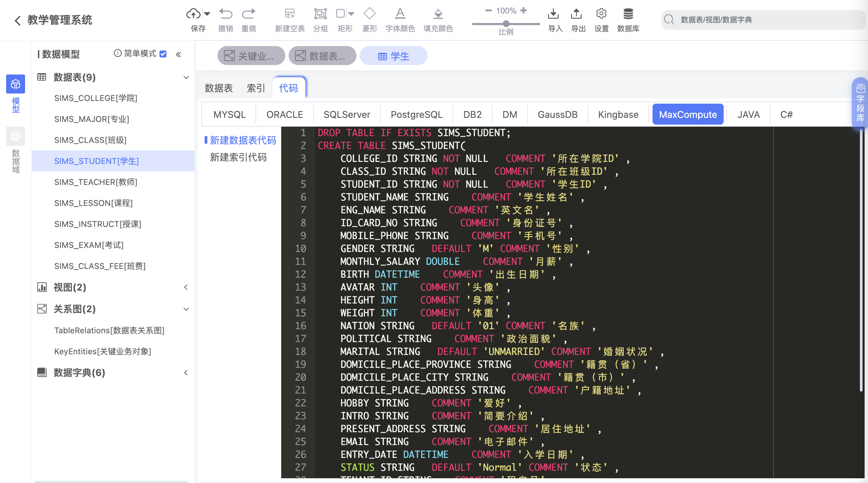
Task: Open TableRelations[数据表关系图] diagram
Action: pyautogui.click(x=109, y=331)
